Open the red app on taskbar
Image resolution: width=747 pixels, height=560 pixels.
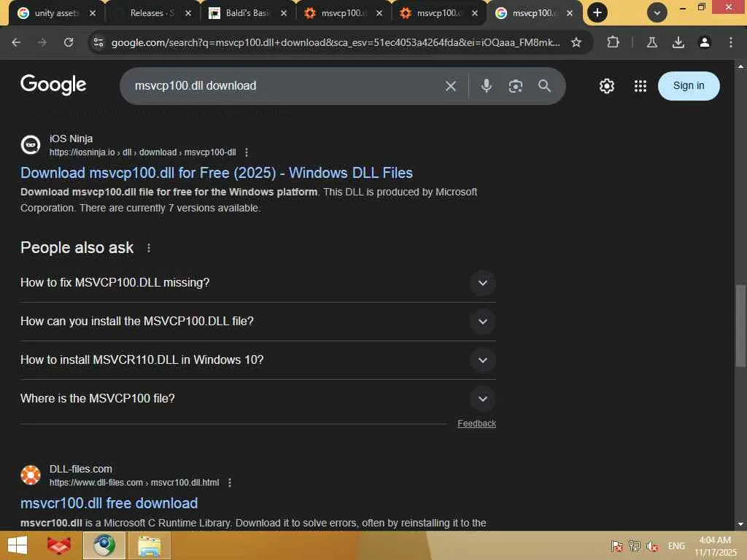click(x=60, y=545)
